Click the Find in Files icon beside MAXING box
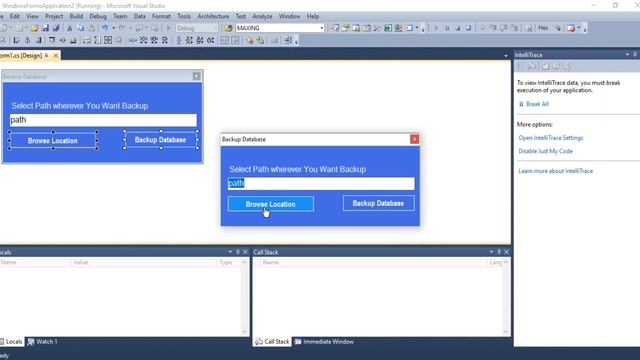Image resolution: width=640 pixels, height=360 pixels. tap(229, 28)
